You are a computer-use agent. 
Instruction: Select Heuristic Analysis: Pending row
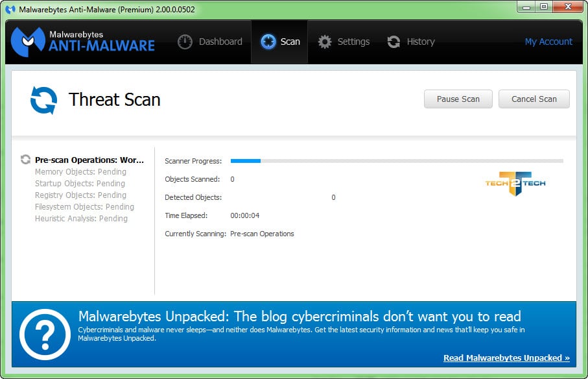pyautogui.click(x=81, y=219)
